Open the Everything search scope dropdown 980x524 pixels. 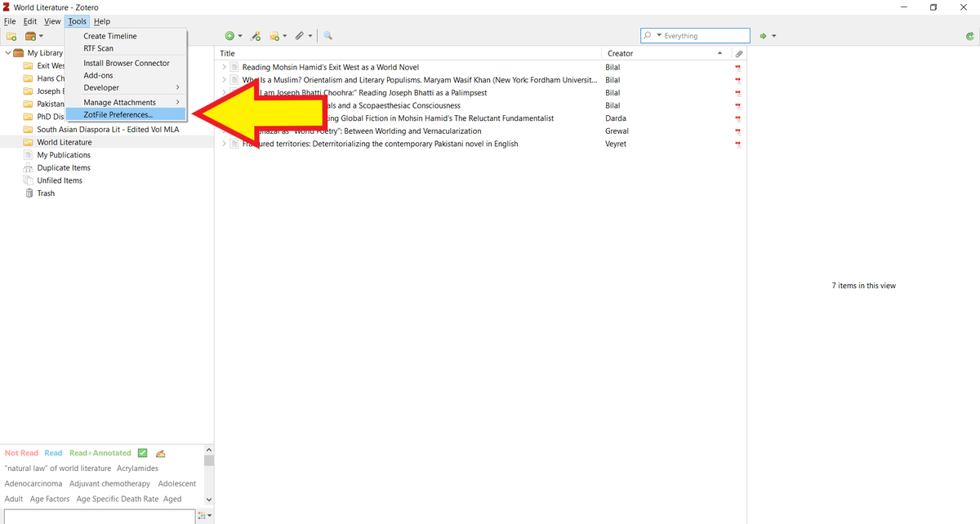(x=658, y=35)
